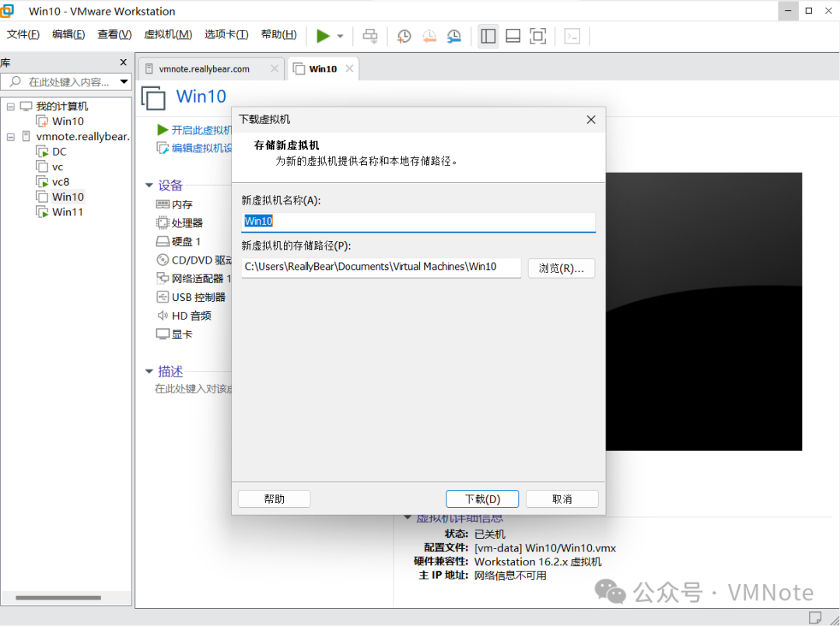The height and width of the screenshot is (626, 840).
Task: Close the vmnote.reallybear.com tab
Action: tap(275, 68)
